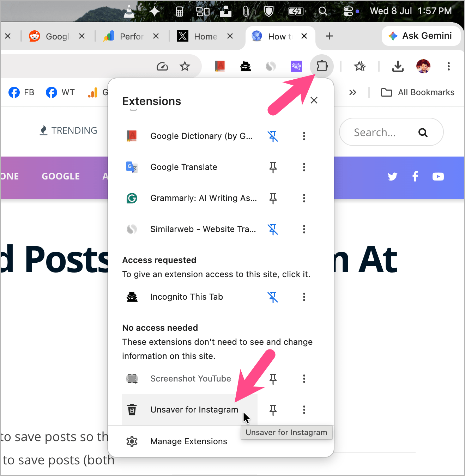The image size is (465, 476).
Task: Close the Extensions popup
Action: point(314,100)
